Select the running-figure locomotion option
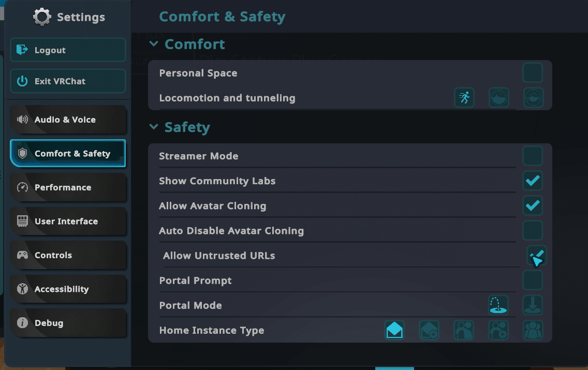The height and width of the screenshot is (370, 588). (x=464, y=97)
